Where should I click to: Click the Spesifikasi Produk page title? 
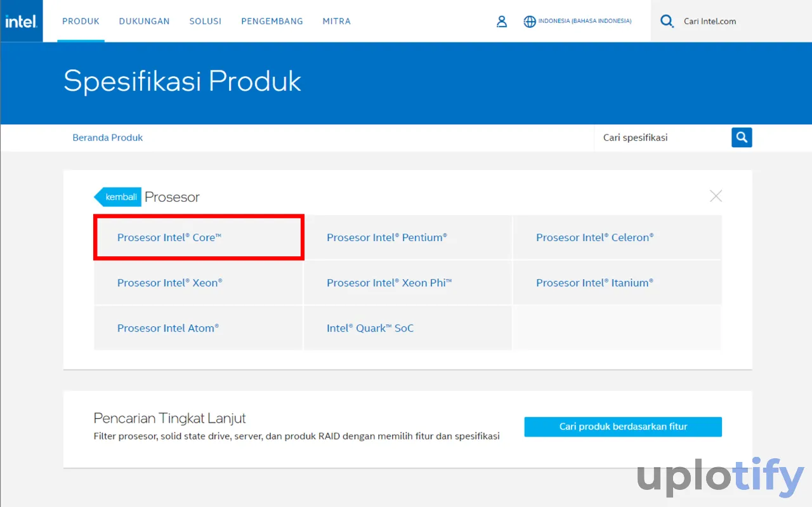coord(183,81)
